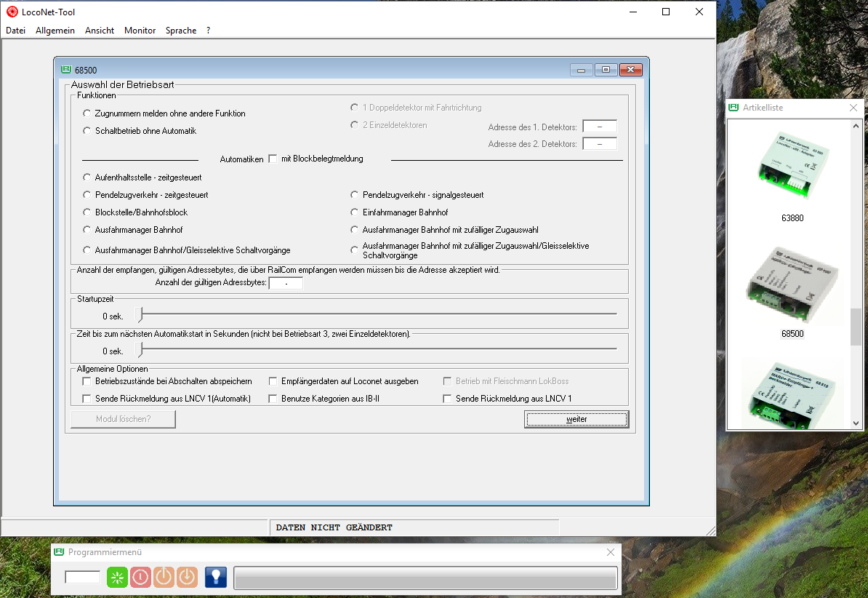Close the Artikelliste panel
The width and height of the screenshot is (868, 598).
(853, 108)
